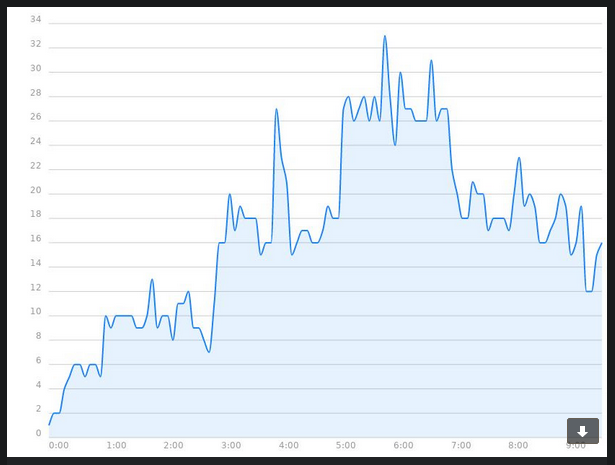Click the y-axis value 10

(36, 312)
